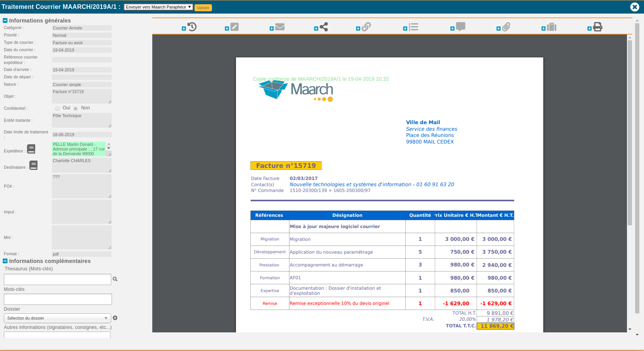Open the attachments paperclip icon
Image resolution: width=644 pixels, height=351 pixels.
[x=506, y=27]
